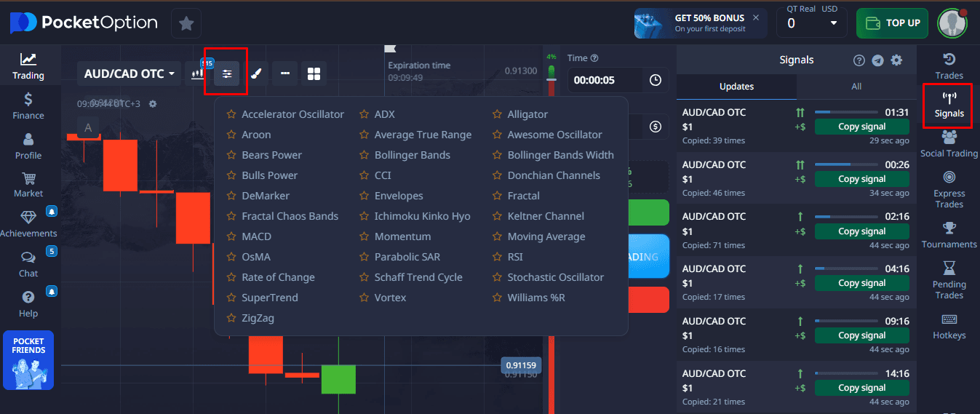Open Help in left sidebar
Image resolution: width=980 pixels, height=414 pixels.
28,304
